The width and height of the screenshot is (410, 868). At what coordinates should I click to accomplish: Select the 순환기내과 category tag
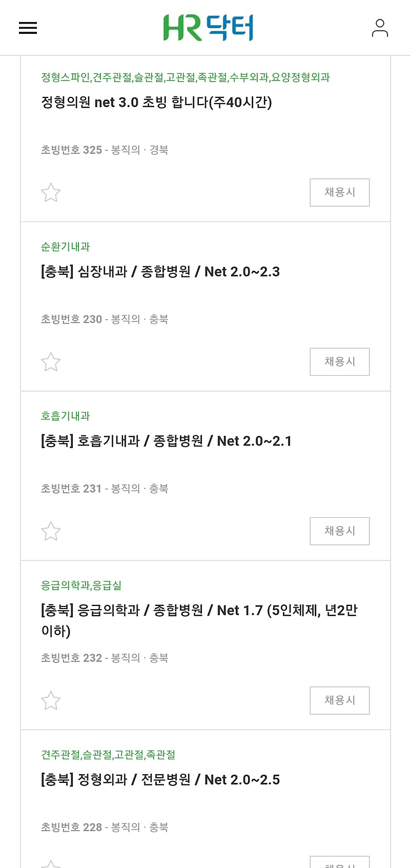[x=66, y=247]
